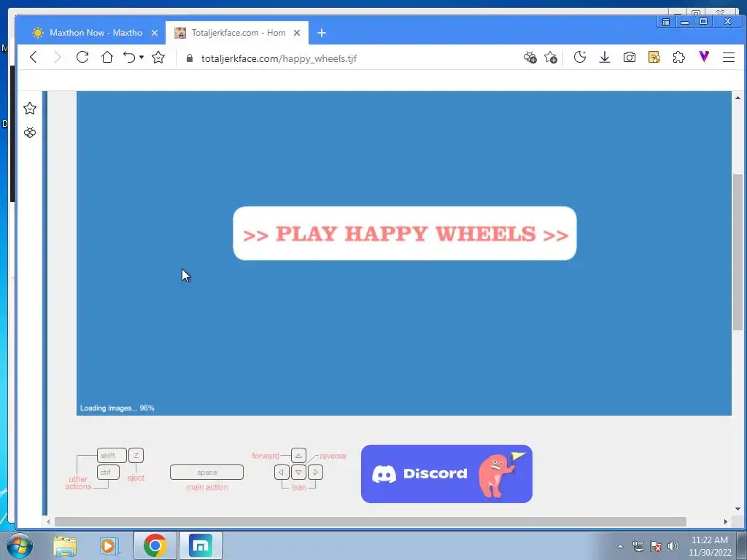Open the Discord banner link
Screen dimensions: 747x560
[x=447, y=474]
